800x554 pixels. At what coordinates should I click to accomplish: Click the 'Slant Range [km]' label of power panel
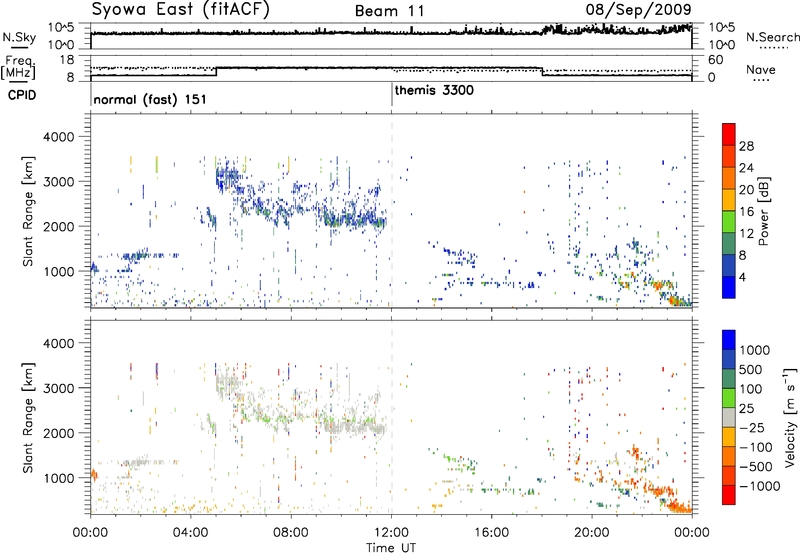pos(28,211)
